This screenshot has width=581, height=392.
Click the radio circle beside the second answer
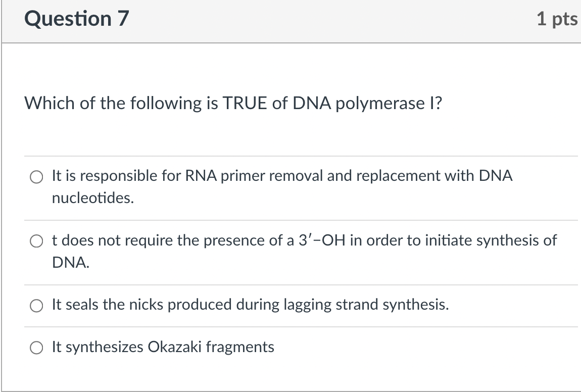36,240
